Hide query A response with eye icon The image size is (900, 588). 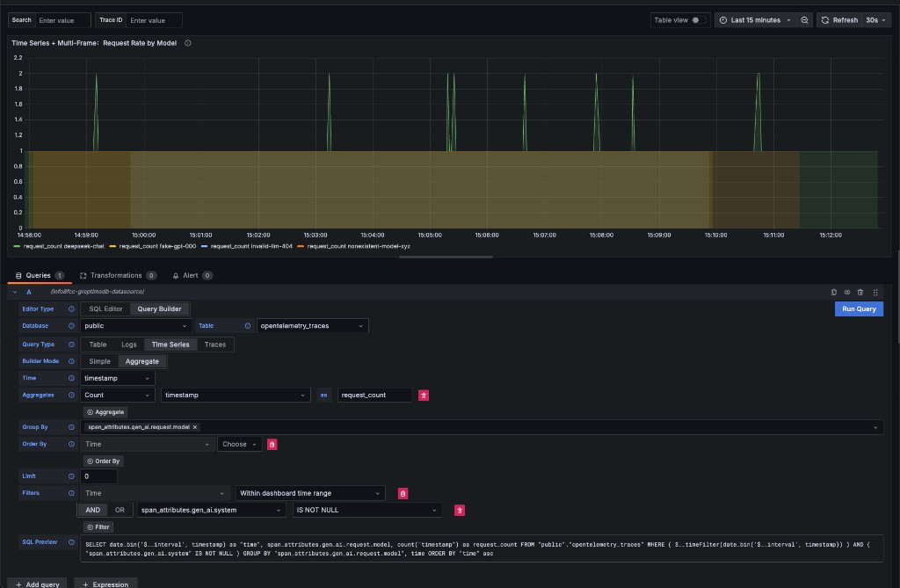(846, 292)
